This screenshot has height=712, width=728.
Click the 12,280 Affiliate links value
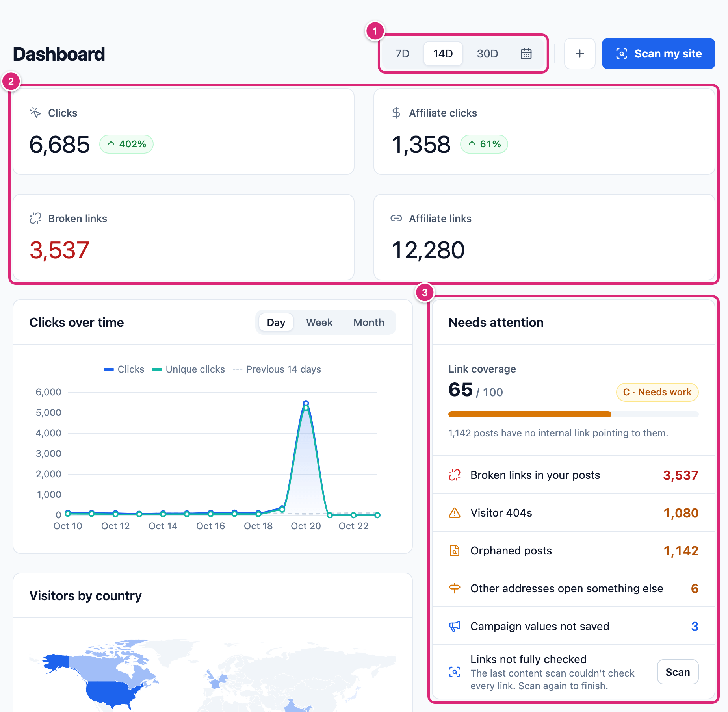tap(428, 250)
